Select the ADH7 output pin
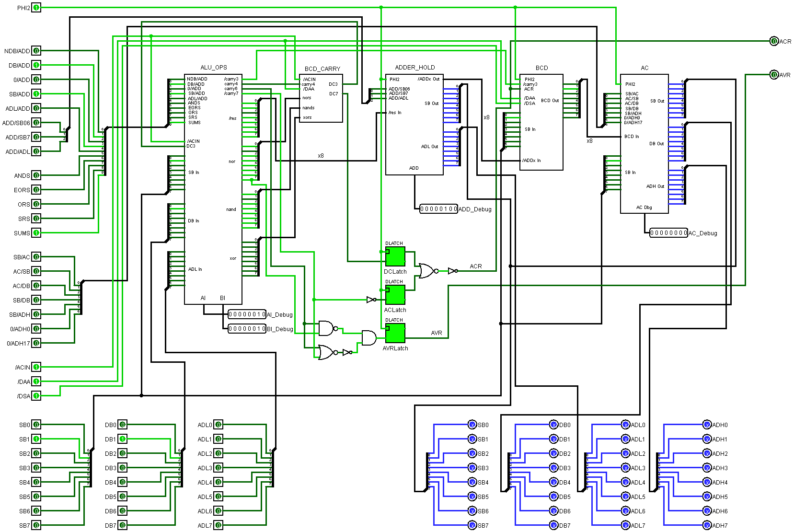Screen dimensions: 794x532 click(x=707, y=525)
